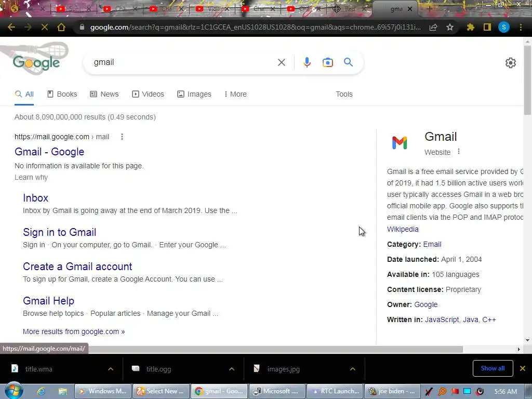View site information with lock icon
Screen dimensions: 532x399
click(82, 27)
